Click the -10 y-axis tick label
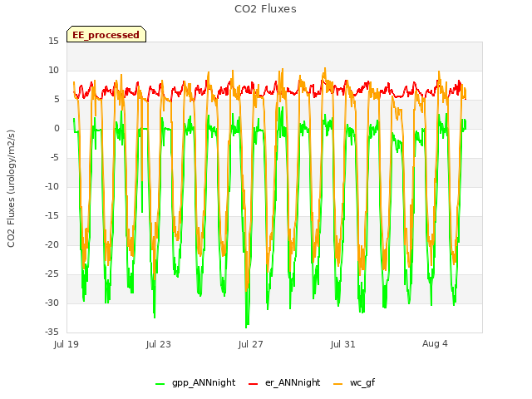Image resolution: width=532 pixels, height=399 pixels. point(52,186)
